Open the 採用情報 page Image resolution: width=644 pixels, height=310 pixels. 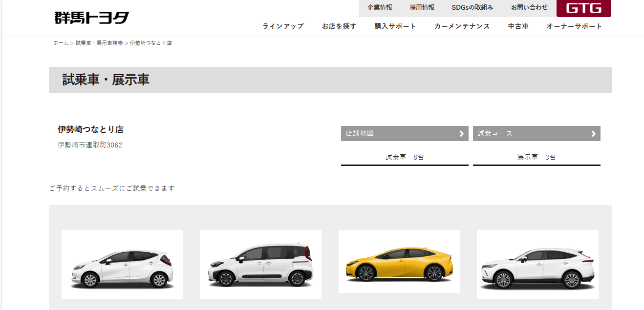[422, 8]
